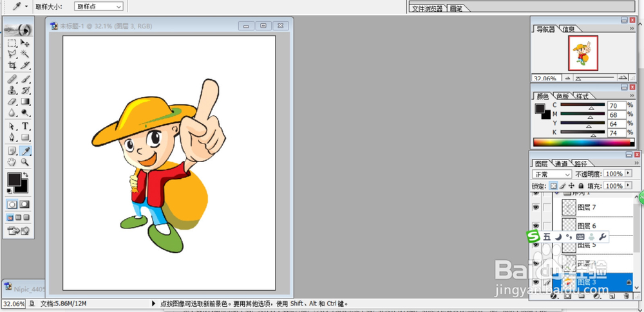The image size is (644, 312).
Task: Select the Healing Brush tool
Action: coord(12,79)
